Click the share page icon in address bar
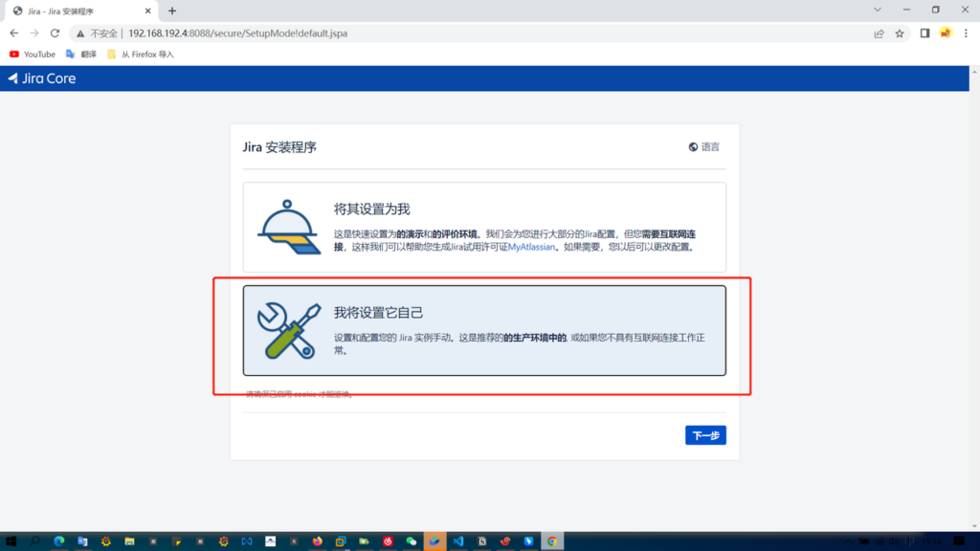 pos(879,33)
